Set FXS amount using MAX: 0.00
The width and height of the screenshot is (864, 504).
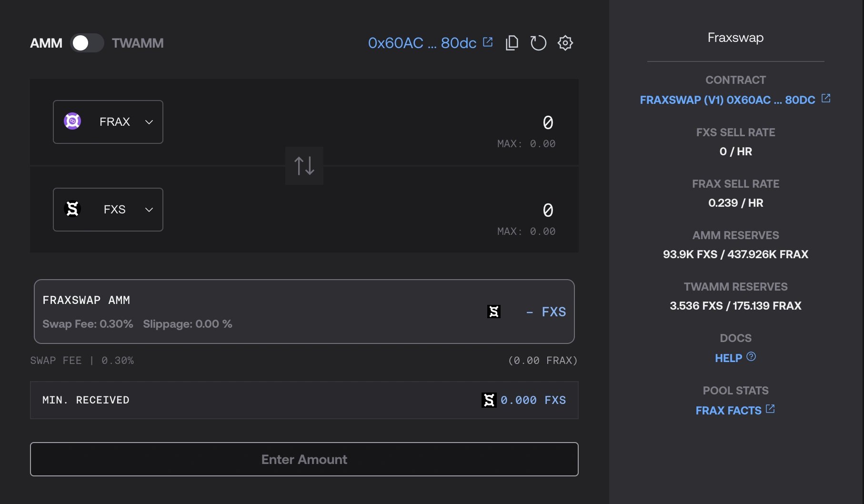pos(526,232)
